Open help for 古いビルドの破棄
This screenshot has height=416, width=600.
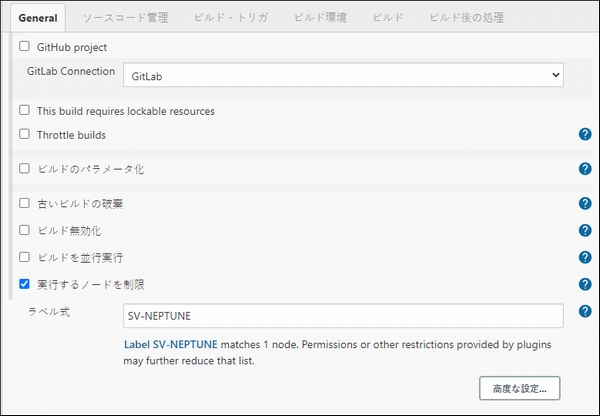tap(585, 204)
